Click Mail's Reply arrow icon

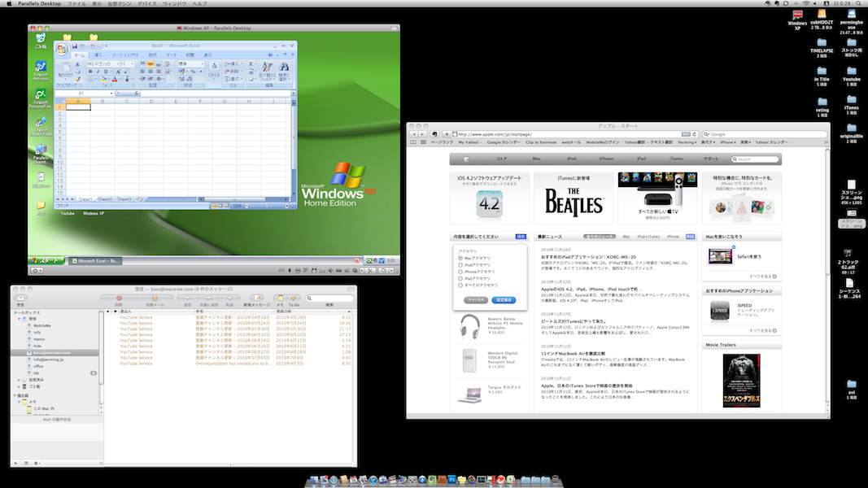[x=187, y=298]
